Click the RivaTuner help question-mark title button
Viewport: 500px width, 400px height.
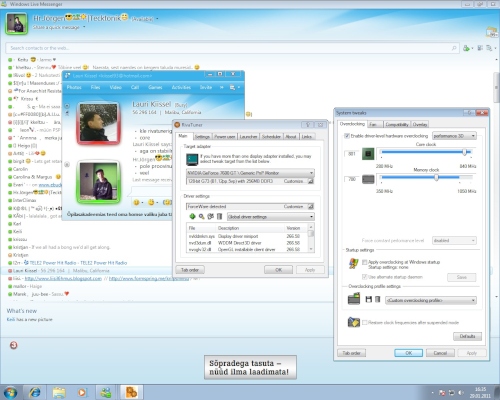(307, 125)
